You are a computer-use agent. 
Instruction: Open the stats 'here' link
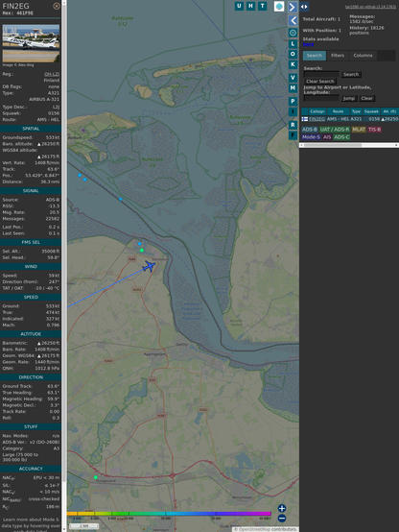point(308,44)
